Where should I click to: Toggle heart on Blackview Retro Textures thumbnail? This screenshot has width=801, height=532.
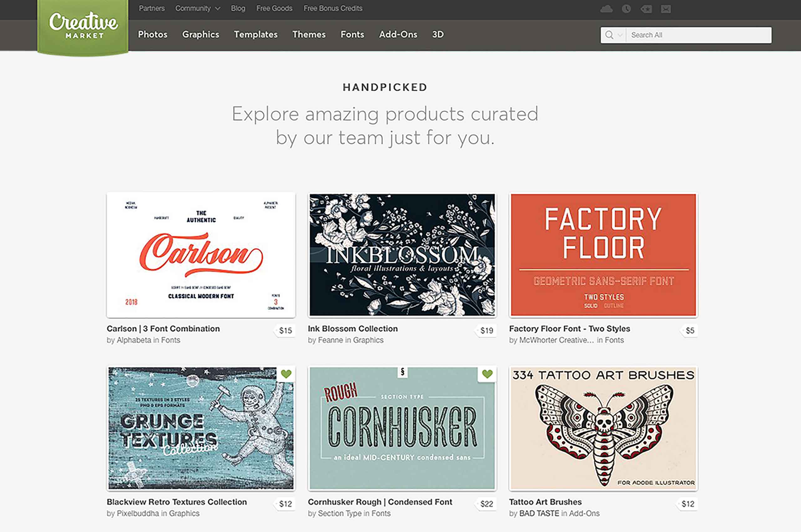(286, 374)
